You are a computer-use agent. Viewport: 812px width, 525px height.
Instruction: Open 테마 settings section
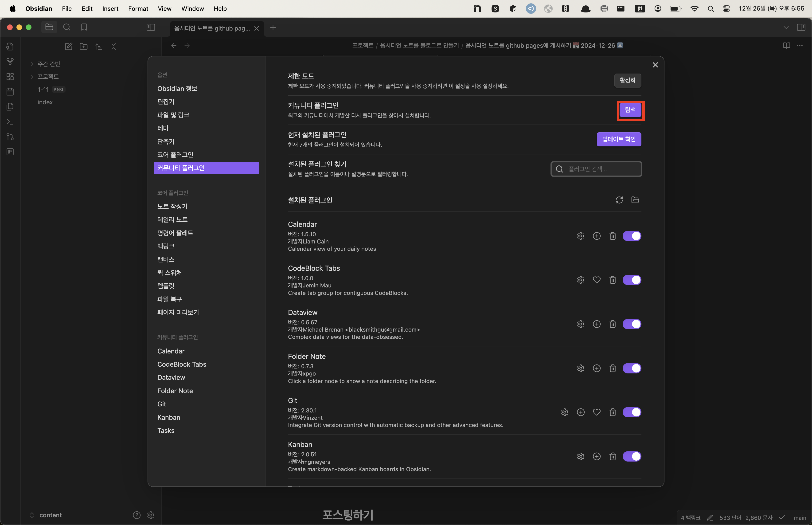pyautogui.click(x=206, y=128)
